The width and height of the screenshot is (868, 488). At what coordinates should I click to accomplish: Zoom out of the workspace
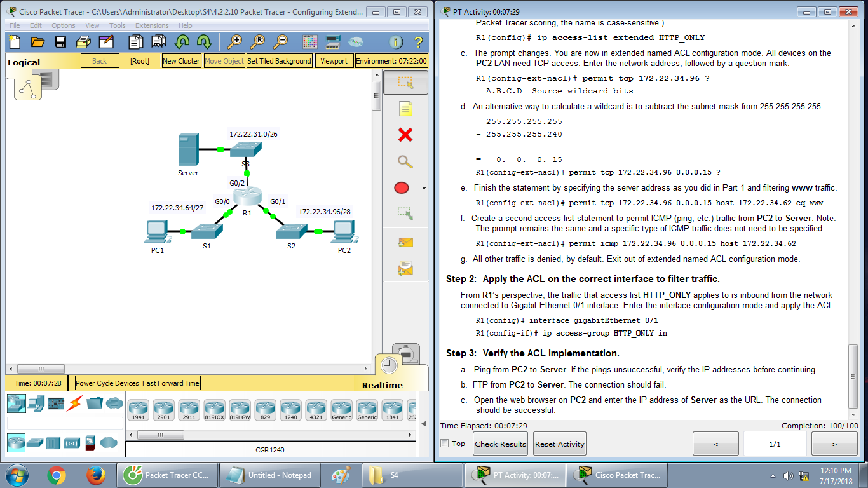(x=280, y=42)
